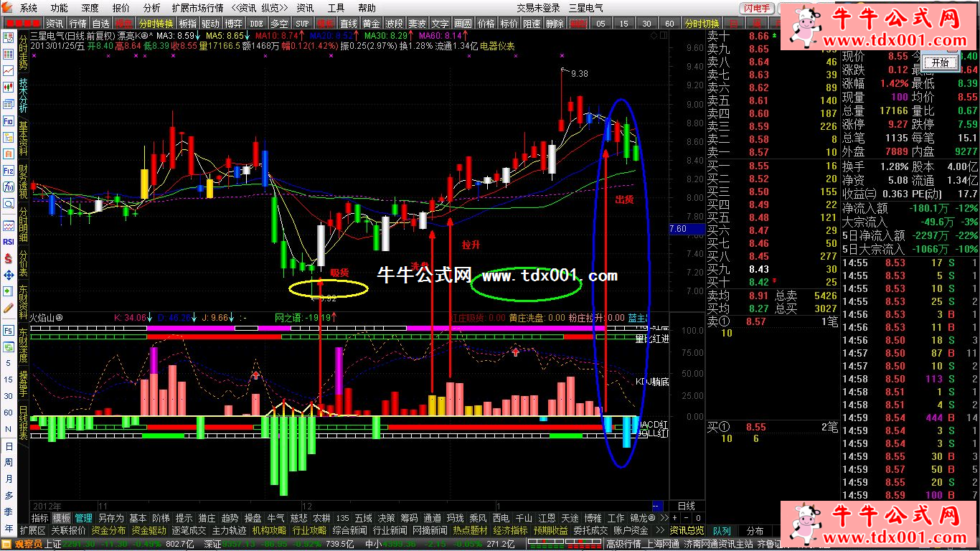Select the 管理 indicator tab
The height and width of the screenshot is (551, 980).
[x=83, y=517]
